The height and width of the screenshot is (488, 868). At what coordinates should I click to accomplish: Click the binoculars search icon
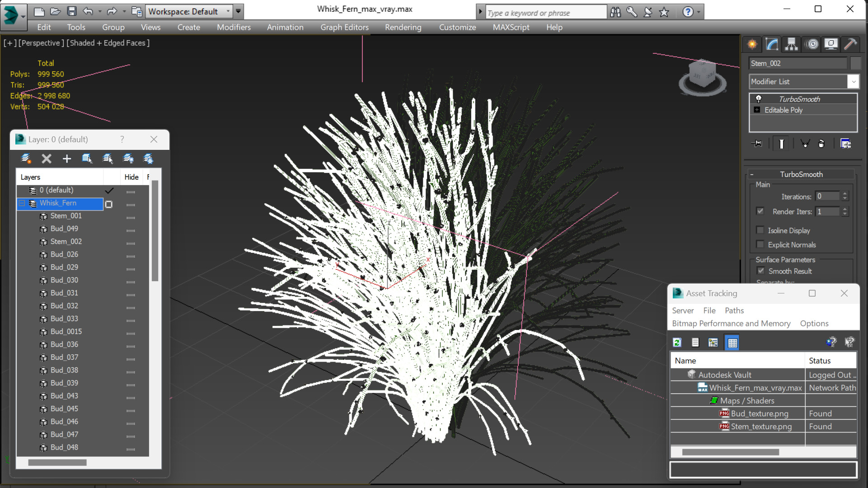615,12
